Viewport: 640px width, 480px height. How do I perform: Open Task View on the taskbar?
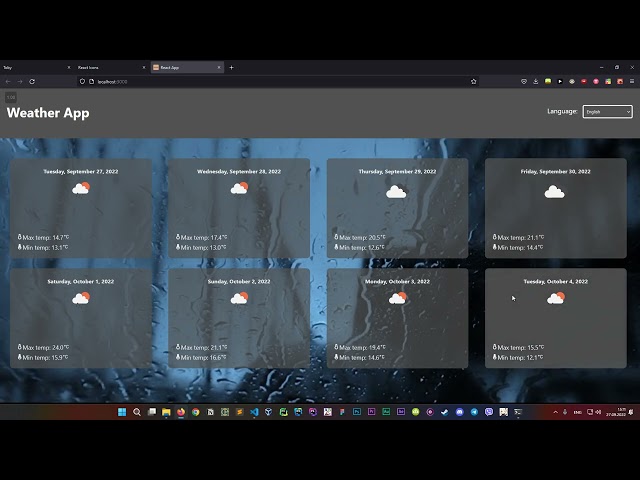(x=151, y=412)
